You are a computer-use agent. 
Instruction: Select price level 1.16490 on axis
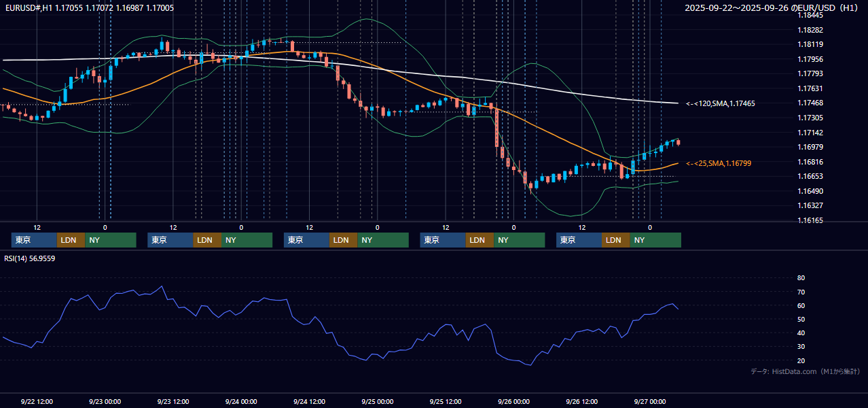point(810,191)
